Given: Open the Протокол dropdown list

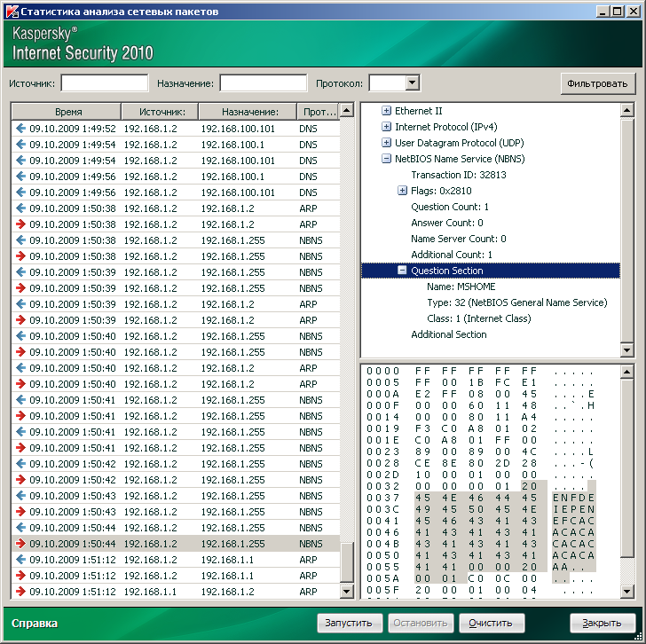Looking at the screenshot, I should click(x=412, y=82).
